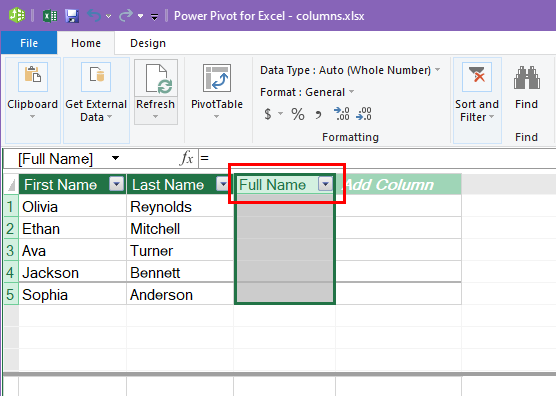556x396 pixels.
Task: Open the Undo history dropdown arrow
Action: [x=109, y=16]
